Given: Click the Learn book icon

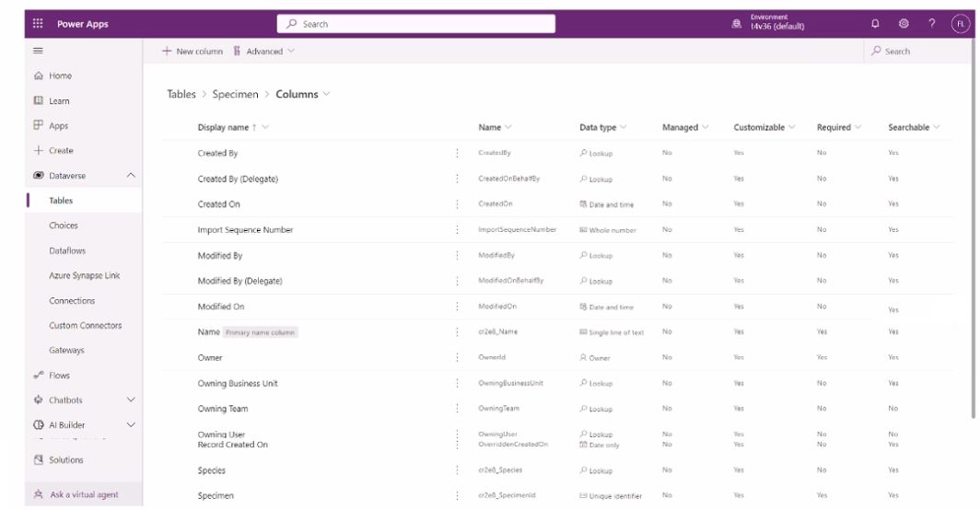Looking at the screenshot, I should point(38,100).
